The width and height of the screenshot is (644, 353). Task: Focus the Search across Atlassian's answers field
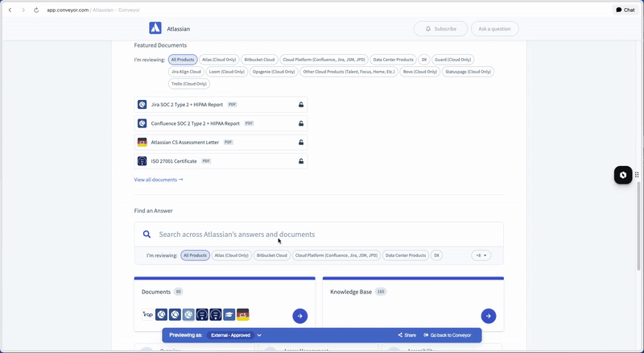click(319, 234)
